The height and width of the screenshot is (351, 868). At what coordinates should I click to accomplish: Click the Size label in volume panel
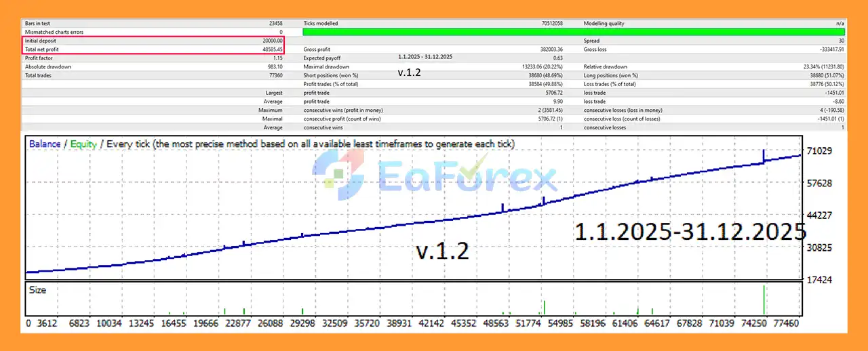pyautogui.click(x=37, y=289)
